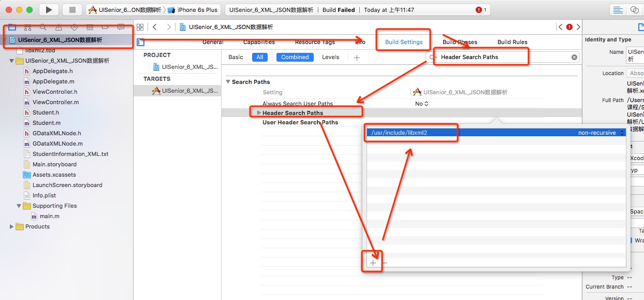Stop the running build
This screenshot has width=644, height=300.
coord(72,10)
